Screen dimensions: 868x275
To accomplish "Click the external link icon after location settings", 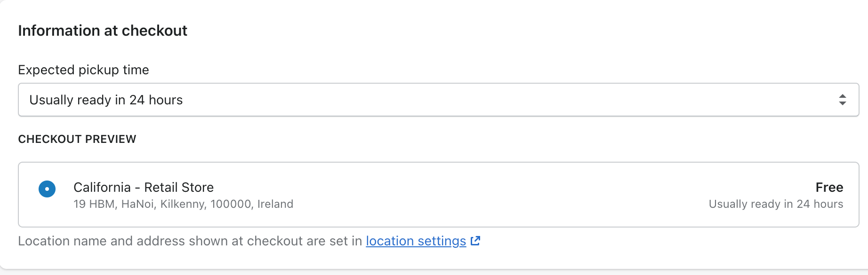I will click(x=475, y=241).
